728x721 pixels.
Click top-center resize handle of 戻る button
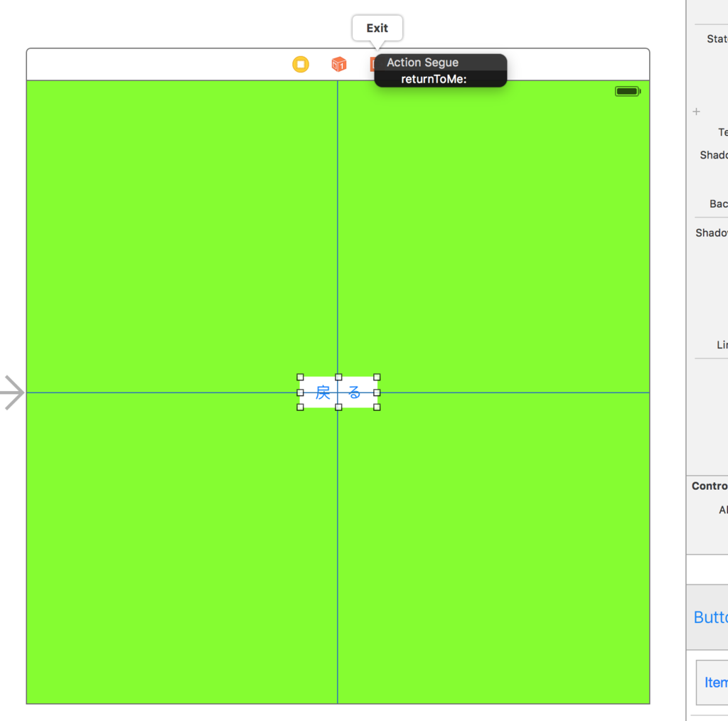(x=338, y=378)
